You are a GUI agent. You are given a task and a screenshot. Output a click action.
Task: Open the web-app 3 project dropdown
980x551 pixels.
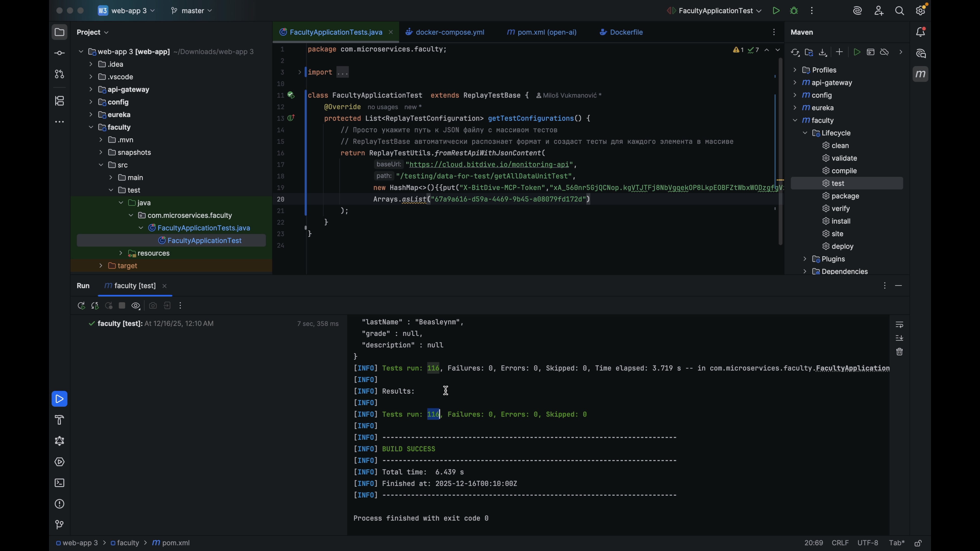(x=127, y=11)
